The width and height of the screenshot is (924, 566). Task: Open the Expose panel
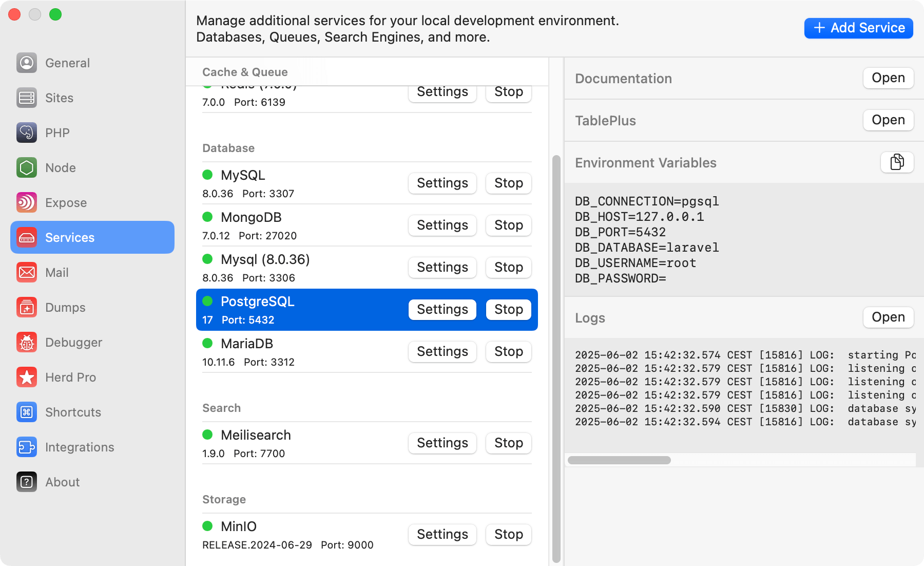tap(66, 202)
